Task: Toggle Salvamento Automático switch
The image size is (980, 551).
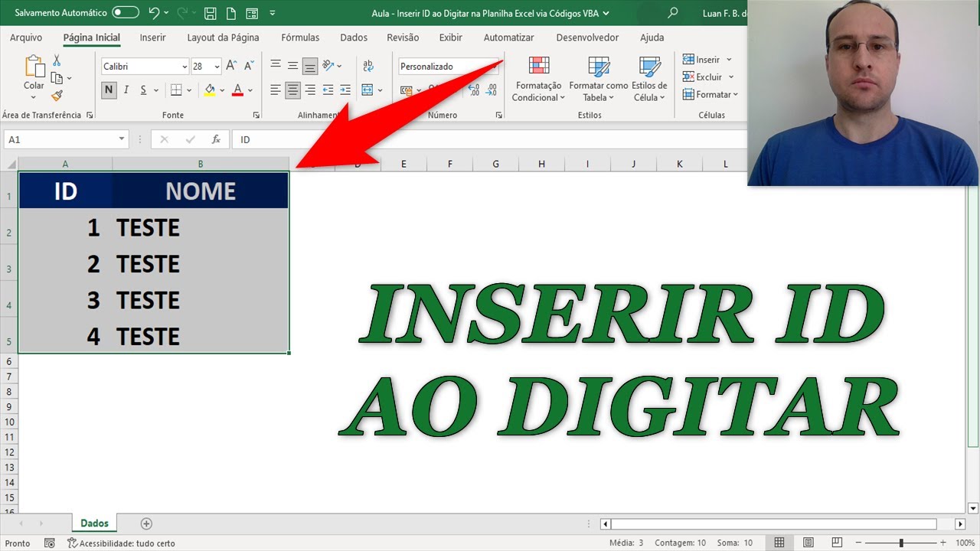Action: (126, 13)
